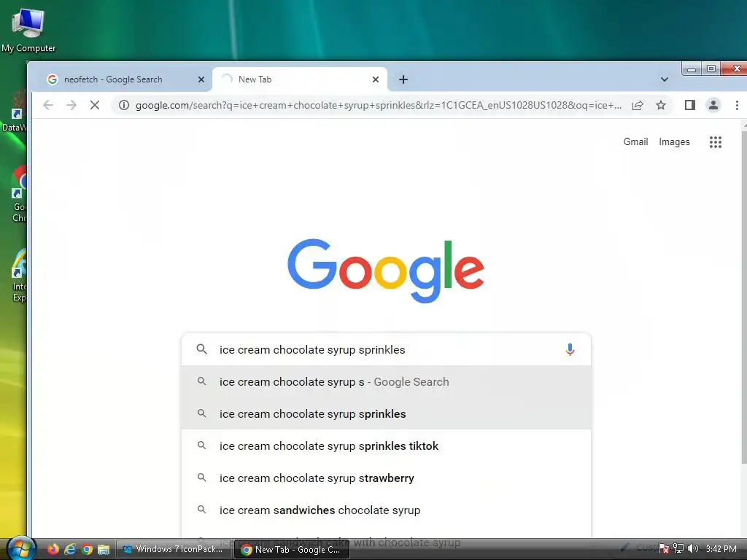The height and width of the screenshot is (560, 747).
Task: Open the Chrome three-dot menu
Action: [737, 105]
